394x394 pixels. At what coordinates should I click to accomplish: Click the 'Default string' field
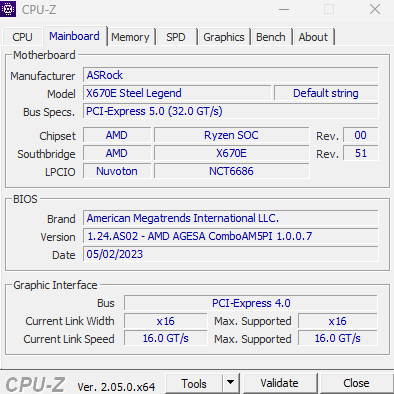(326, 93)
